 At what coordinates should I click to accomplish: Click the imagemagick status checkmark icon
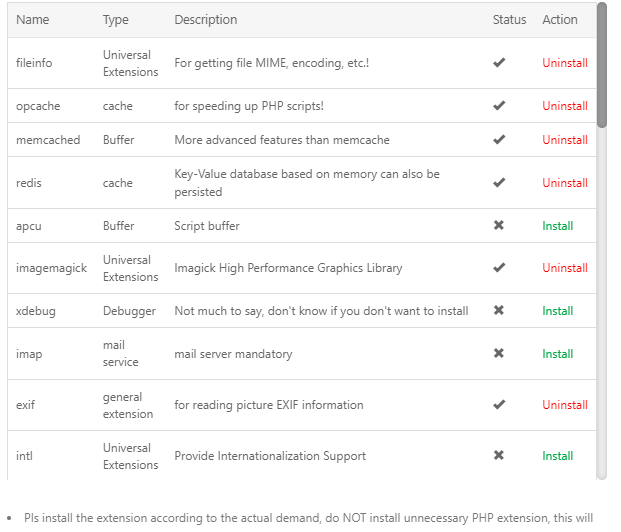[499, 267]
